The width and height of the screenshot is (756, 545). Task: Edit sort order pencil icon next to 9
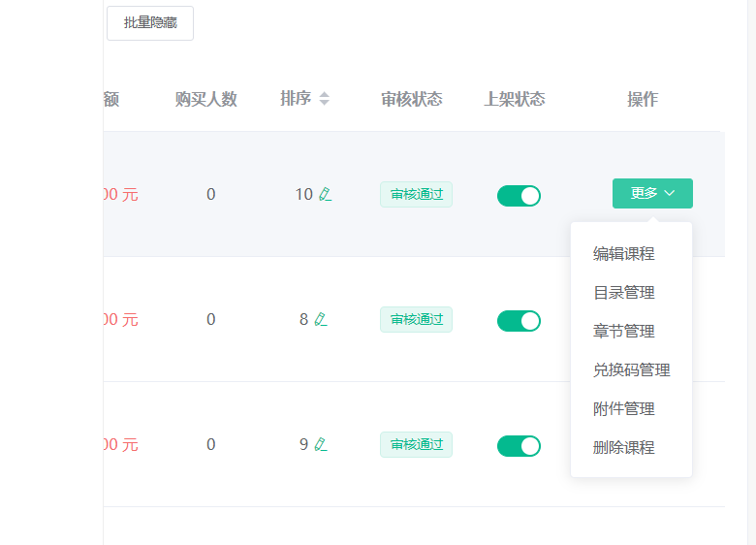pos(321,444)
